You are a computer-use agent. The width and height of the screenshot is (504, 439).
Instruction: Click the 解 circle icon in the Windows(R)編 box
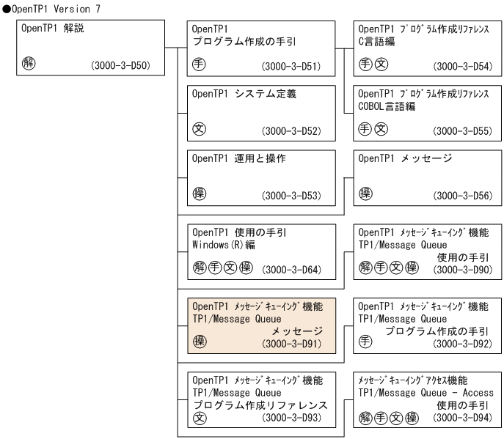point(200,268)
